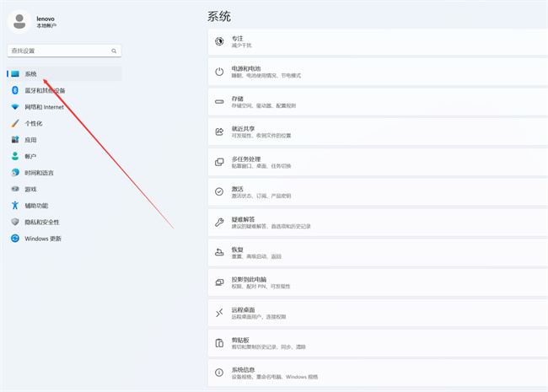Click the 电源和电池 power icon
This screenshot has width=548, height=392.
[x=219, y=72]
